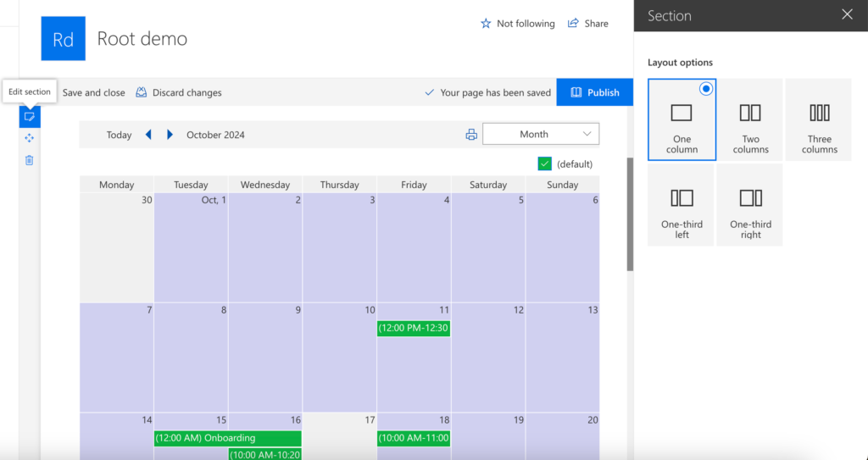
Task: Select day 17 cell
Action: click(339, 436)
